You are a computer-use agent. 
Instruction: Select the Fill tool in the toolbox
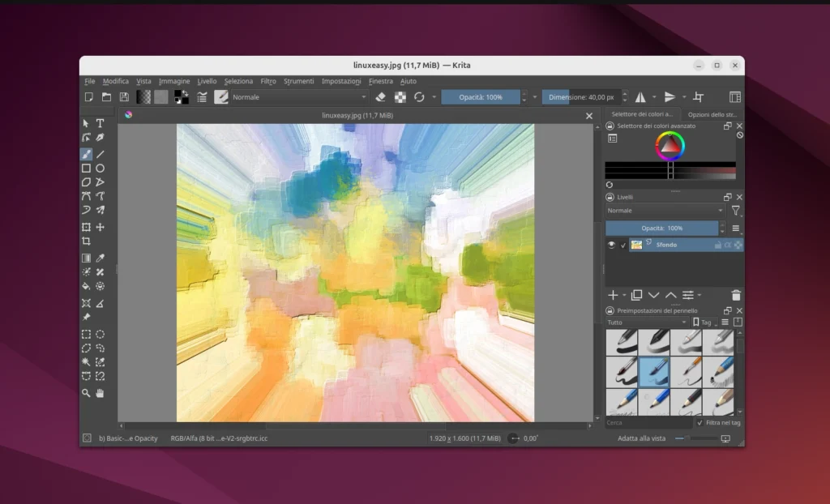(86, 285)
